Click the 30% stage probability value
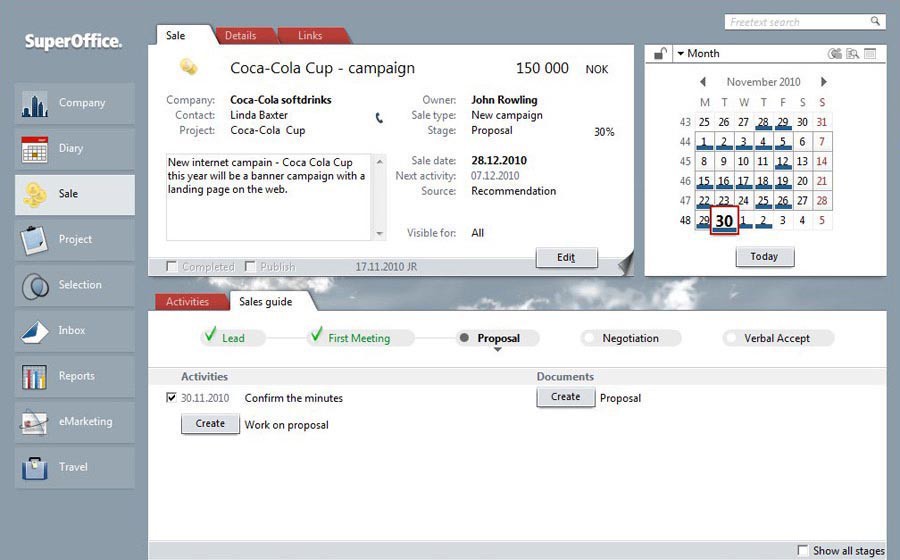Viewport: 900px width, 560px height. point(604,132)
